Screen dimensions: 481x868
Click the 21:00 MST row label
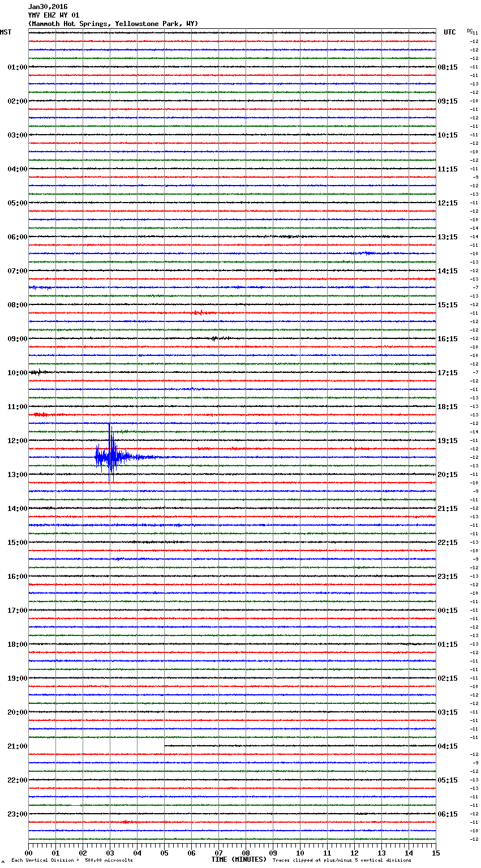click(18, 746)
